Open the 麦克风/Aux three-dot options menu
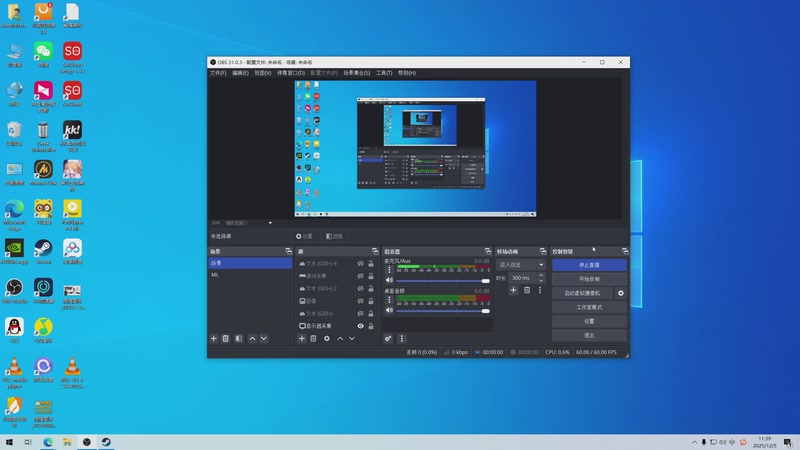 coord(389,269)
